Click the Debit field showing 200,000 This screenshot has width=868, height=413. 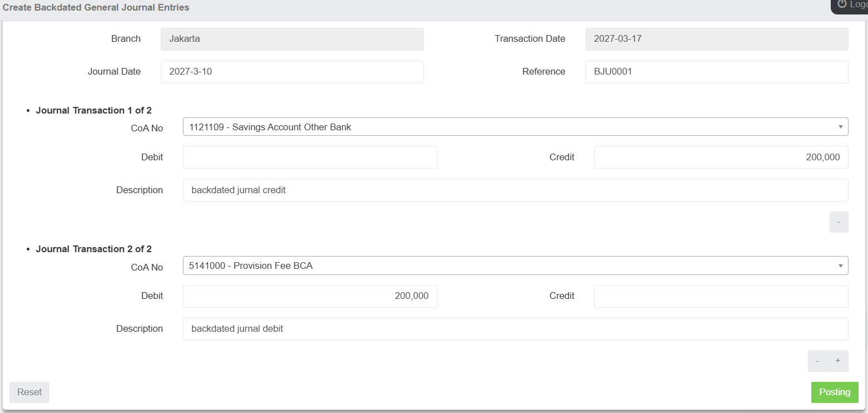310,296
